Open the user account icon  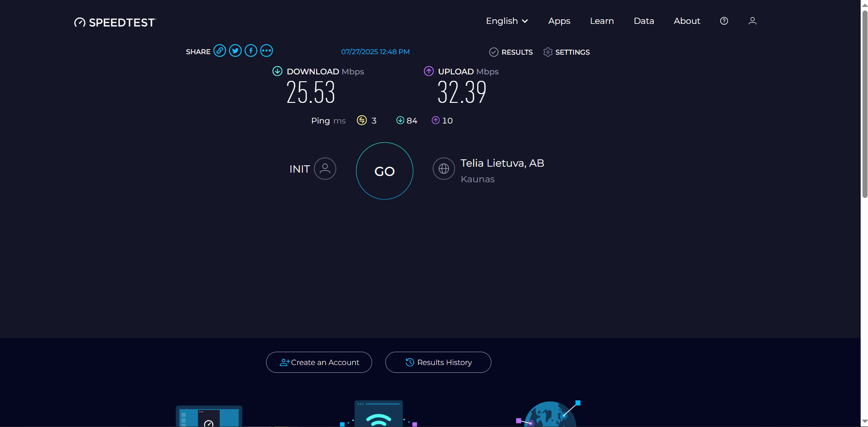coord(752,21)
